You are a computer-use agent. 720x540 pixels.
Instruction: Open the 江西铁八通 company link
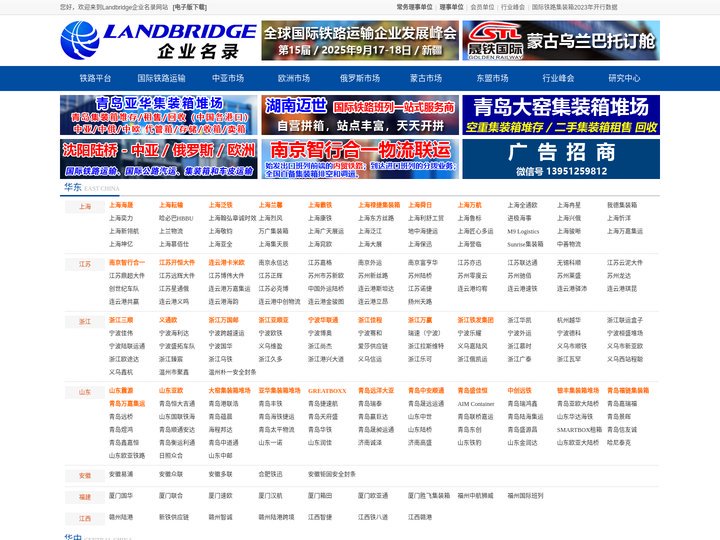click(x=373, y=517)
